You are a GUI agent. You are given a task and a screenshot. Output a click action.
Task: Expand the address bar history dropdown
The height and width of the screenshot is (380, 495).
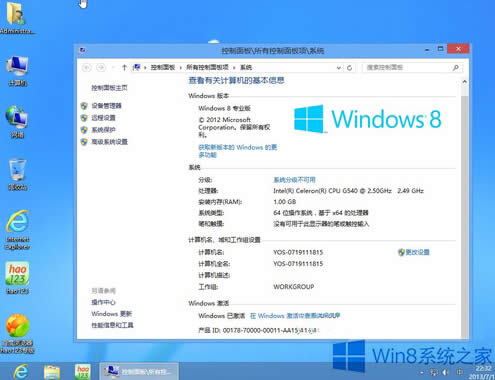pos(339,68)
